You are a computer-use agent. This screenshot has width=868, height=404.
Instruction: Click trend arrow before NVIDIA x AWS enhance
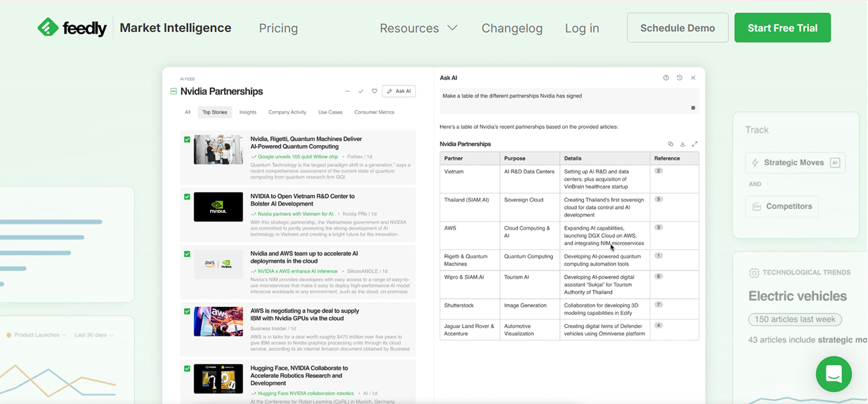253,271
